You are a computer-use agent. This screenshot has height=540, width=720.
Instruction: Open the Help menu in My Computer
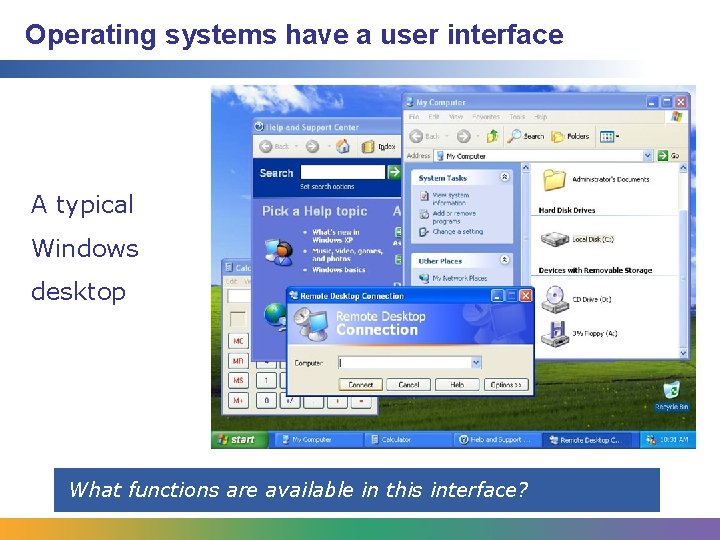pos(540,117)
